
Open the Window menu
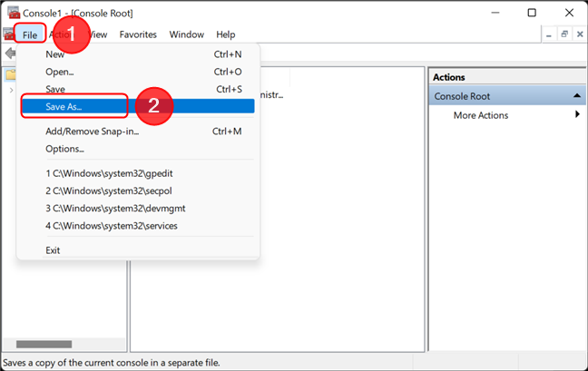[x=186, y=34]
